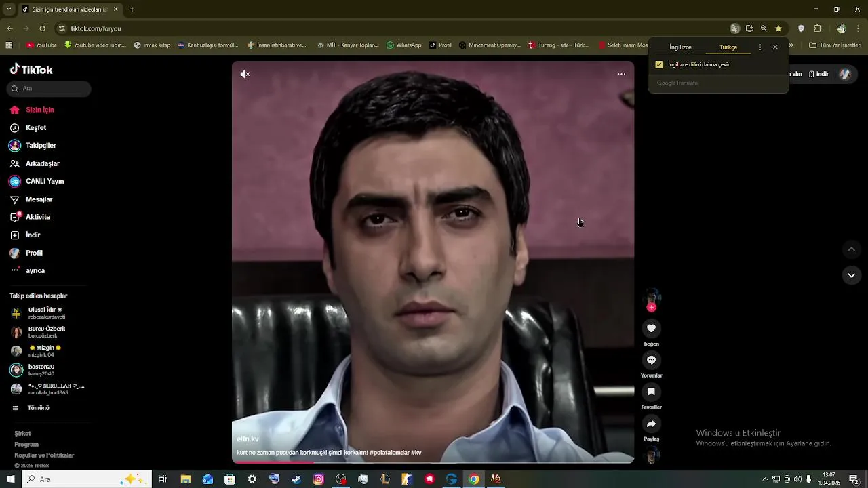Open the sound creator avatar at bottom right
The width and height of the screenshot is (868, 488).
(x=652, y=455)
